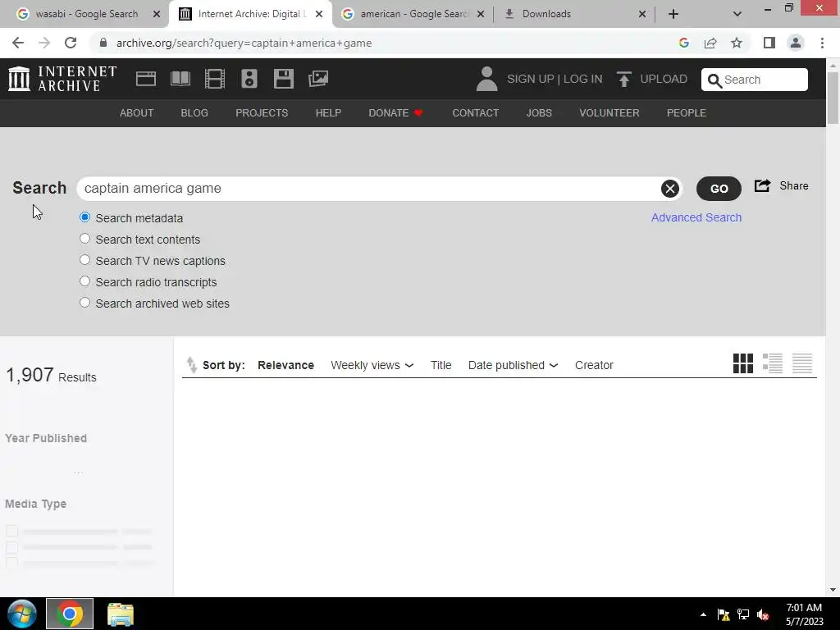
Task: Click the header Search input box
Action: point(755,80)
